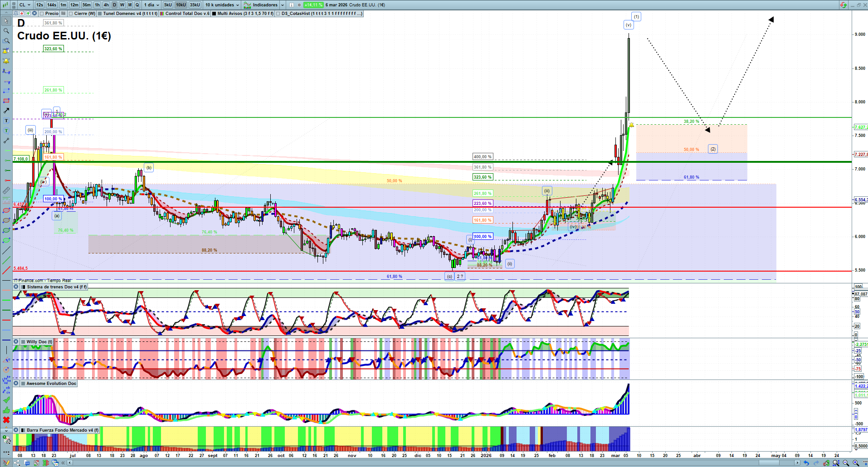Select the Elliott wave numbers labeling tool
Viewport: 868px width, 467px height.
[x=6, y=380]
